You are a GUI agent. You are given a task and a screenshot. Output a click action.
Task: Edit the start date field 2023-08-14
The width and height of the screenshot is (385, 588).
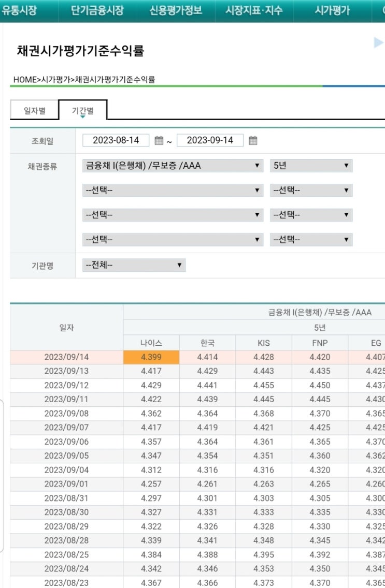click(116, 140)
